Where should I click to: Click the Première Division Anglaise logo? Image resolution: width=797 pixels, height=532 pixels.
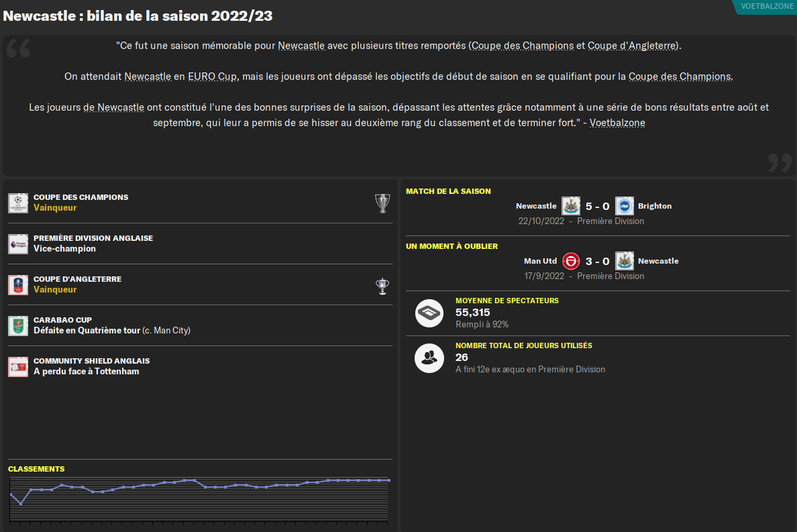(x=18, y=244)
